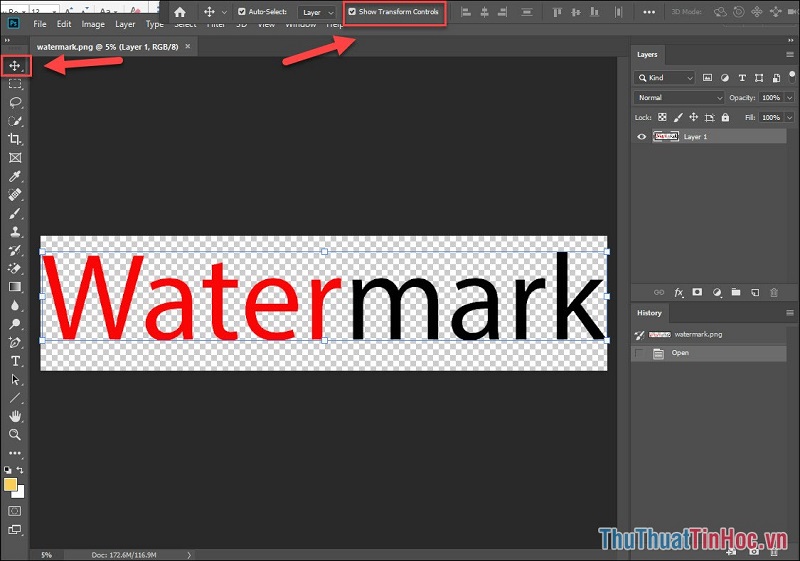Viewport: 800px width, 561px height.
Task: Swap foreground and background colors
Action: tap(20, 470)
